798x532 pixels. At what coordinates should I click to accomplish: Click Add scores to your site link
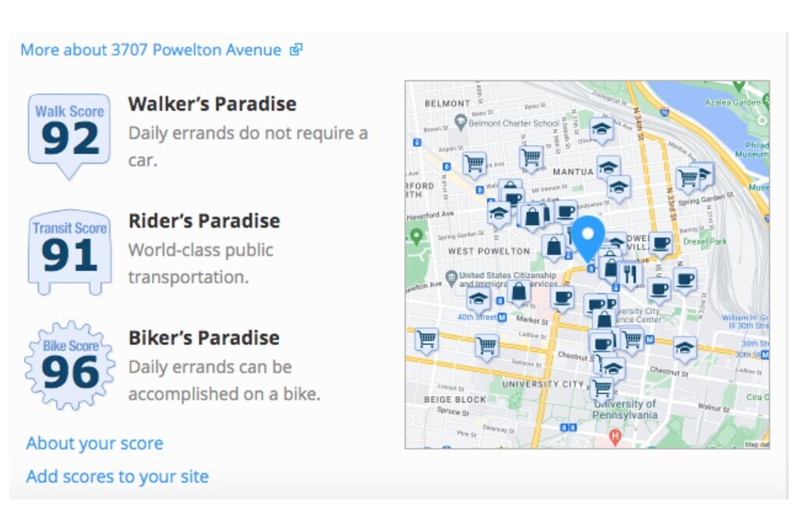click(117, 476)
